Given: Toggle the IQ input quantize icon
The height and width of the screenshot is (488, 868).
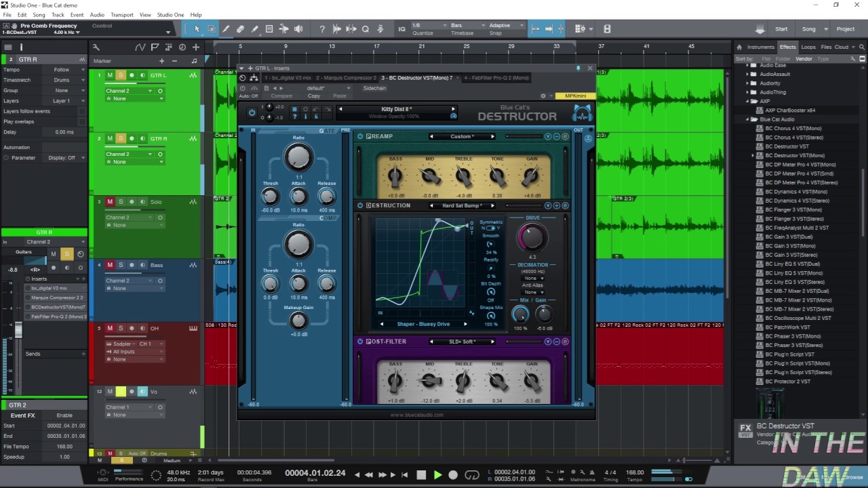Looking at the screenshot, I should coord(402,29).
